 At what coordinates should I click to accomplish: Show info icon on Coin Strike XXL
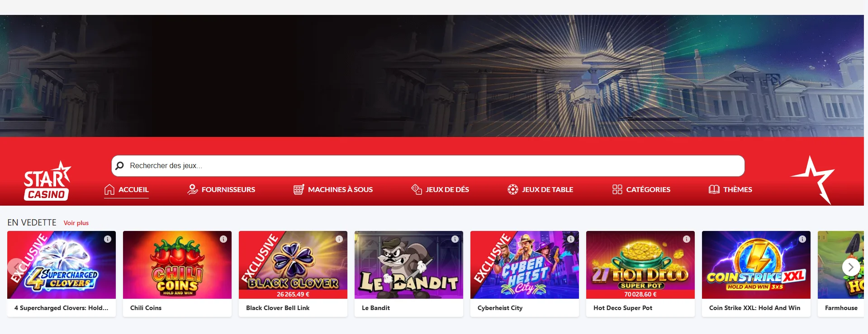802,239
